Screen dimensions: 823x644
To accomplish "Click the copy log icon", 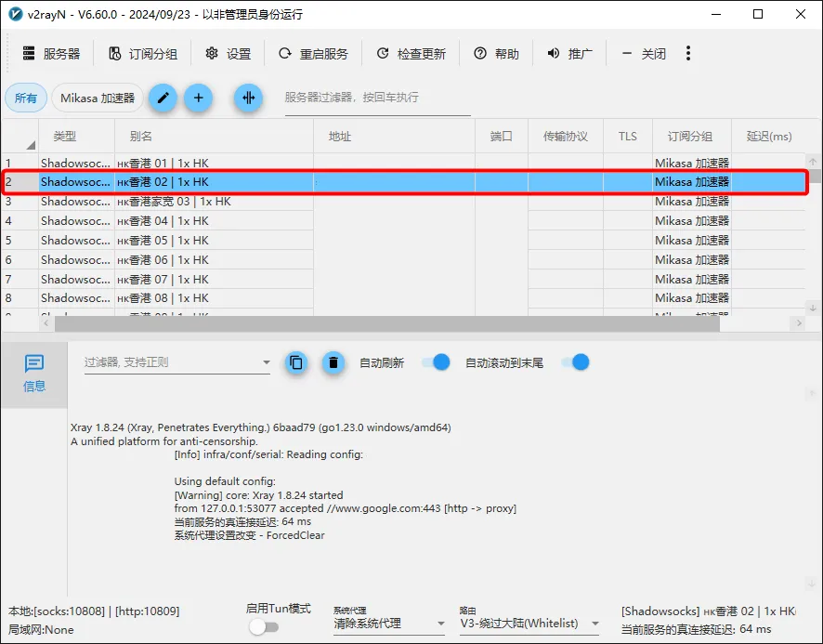I will 296,362.
